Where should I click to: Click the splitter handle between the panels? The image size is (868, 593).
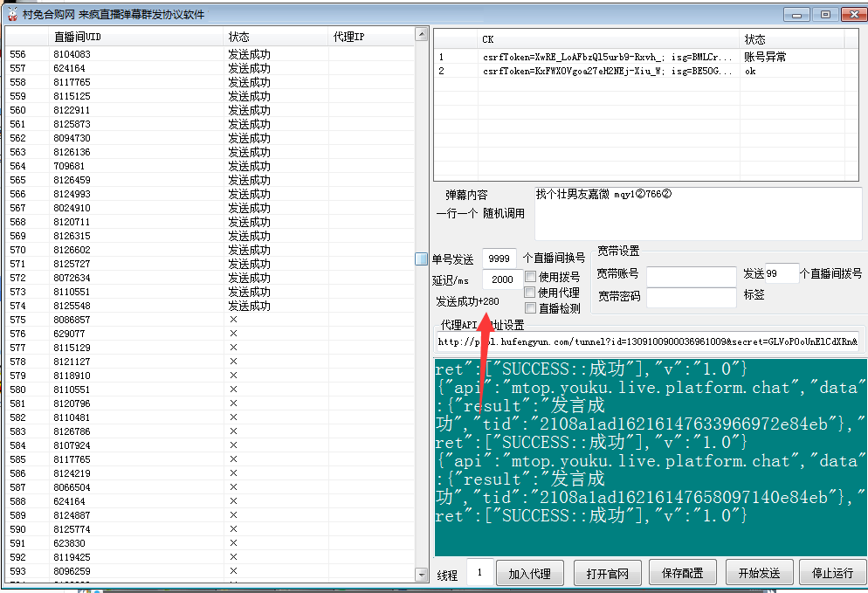(421, 259)
